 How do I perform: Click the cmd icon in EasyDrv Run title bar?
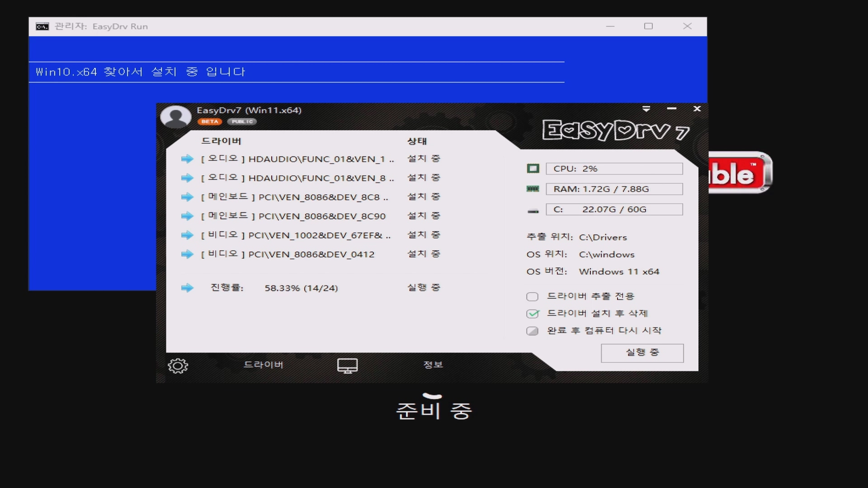42,27
